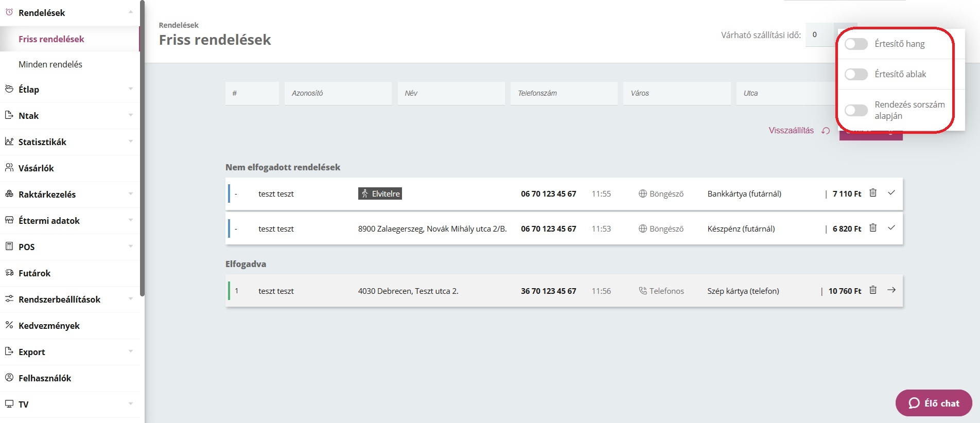Delete the 6 820 Ft order via trash icon

(873, 228)
